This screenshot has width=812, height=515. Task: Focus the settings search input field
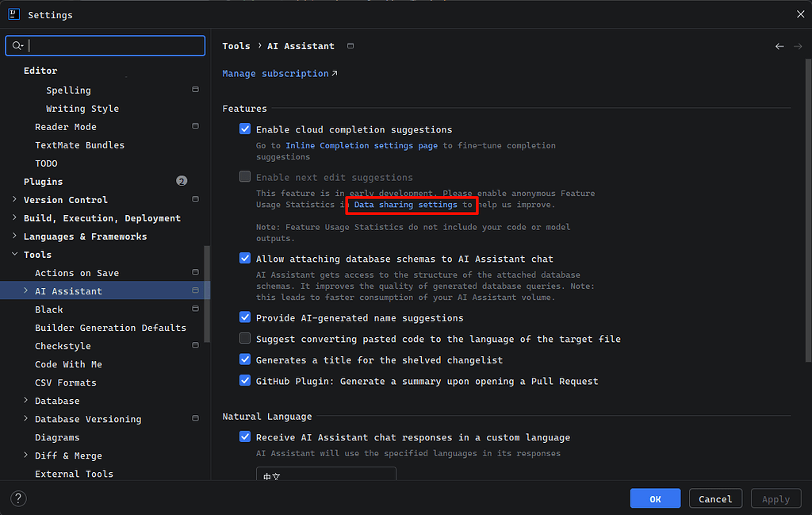(105, 45)
